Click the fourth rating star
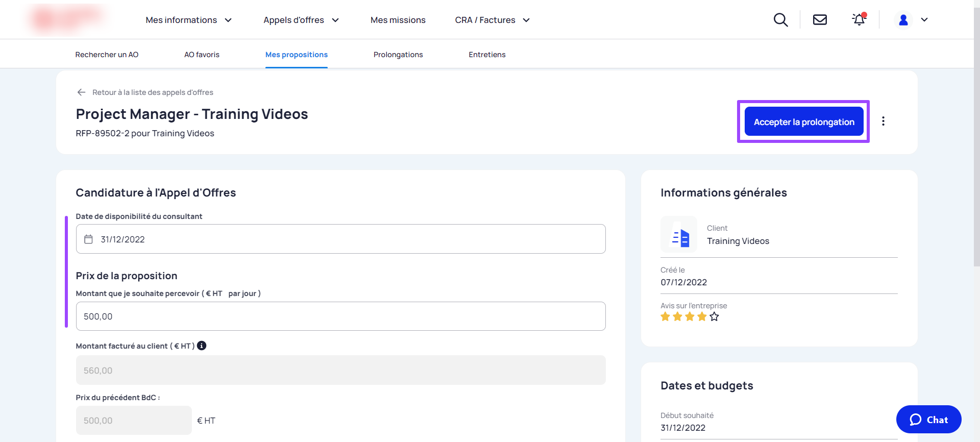Viewport: 980px width, 442px height. tap(702, 316)
